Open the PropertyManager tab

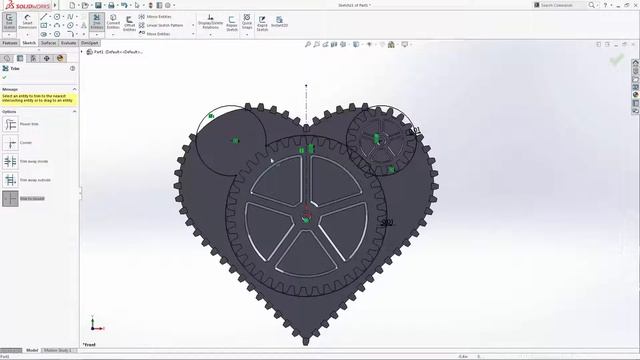20,58
